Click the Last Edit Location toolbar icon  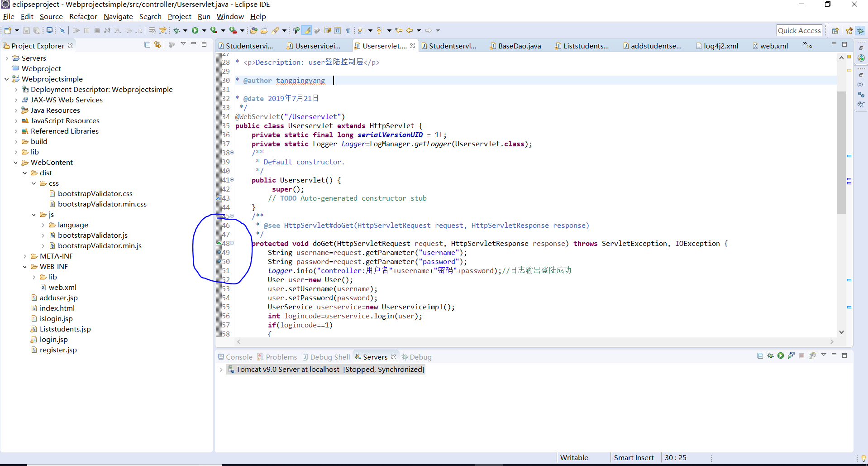(x=399, y=30)
